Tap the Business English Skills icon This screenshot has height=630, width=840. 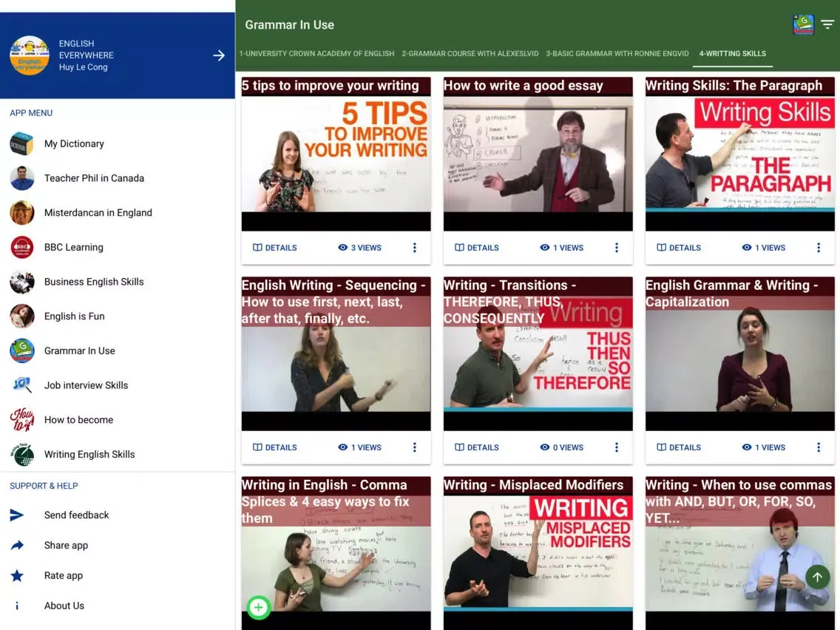(22, 282)
